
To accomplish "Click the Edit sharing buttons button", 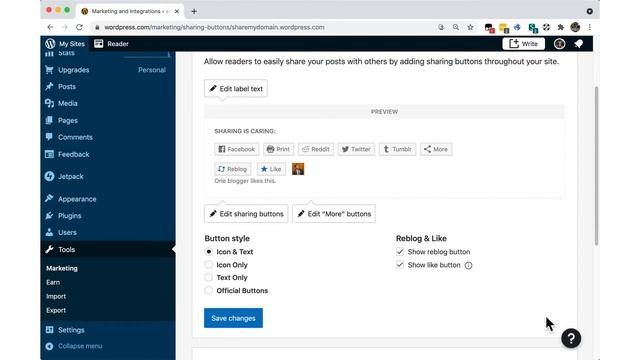I will (x=246, y=213).
